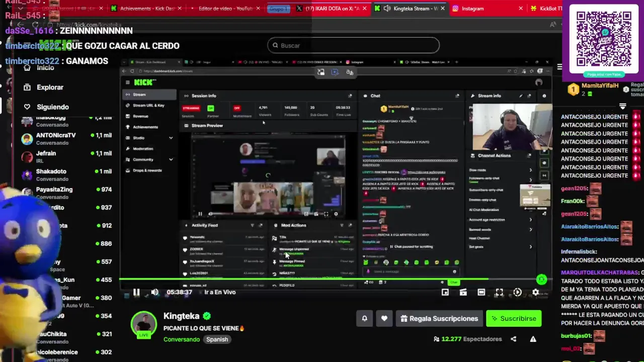Open Kingteka's live avatar

click(x=144, y=325)
